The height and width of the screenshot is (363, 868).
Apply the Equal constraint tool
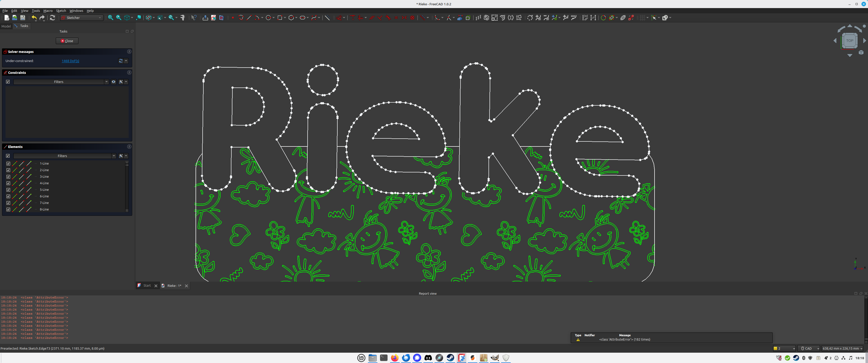click(x=396, y=18)
